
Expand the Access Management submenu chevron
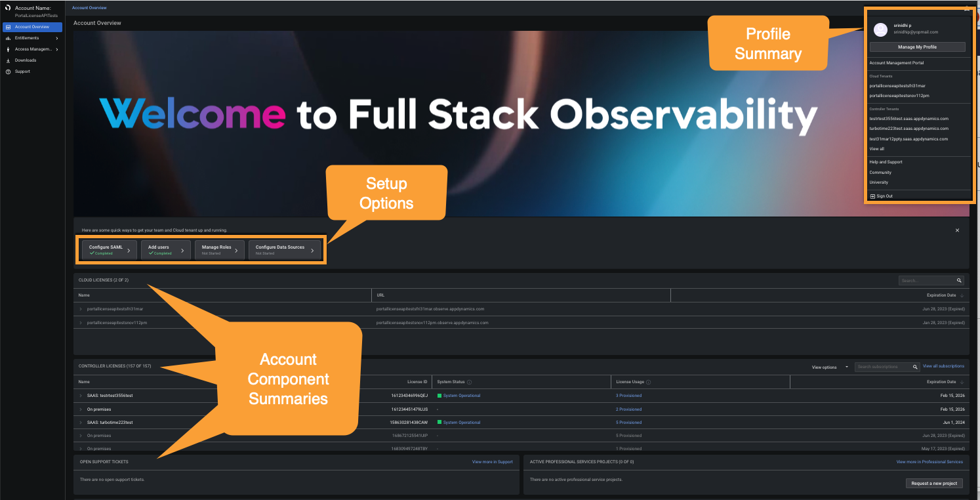(x=57, y=49)
